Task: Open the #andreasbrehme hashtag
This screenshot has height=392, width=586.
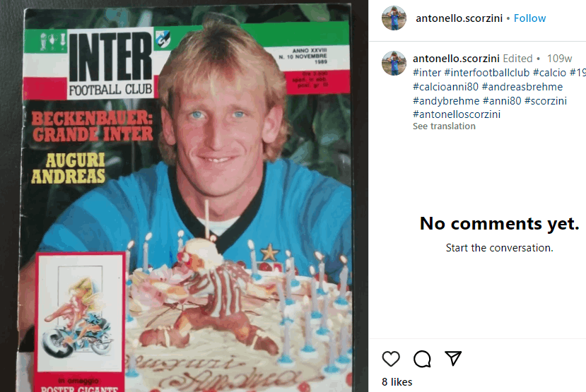Action: [522, 87]
